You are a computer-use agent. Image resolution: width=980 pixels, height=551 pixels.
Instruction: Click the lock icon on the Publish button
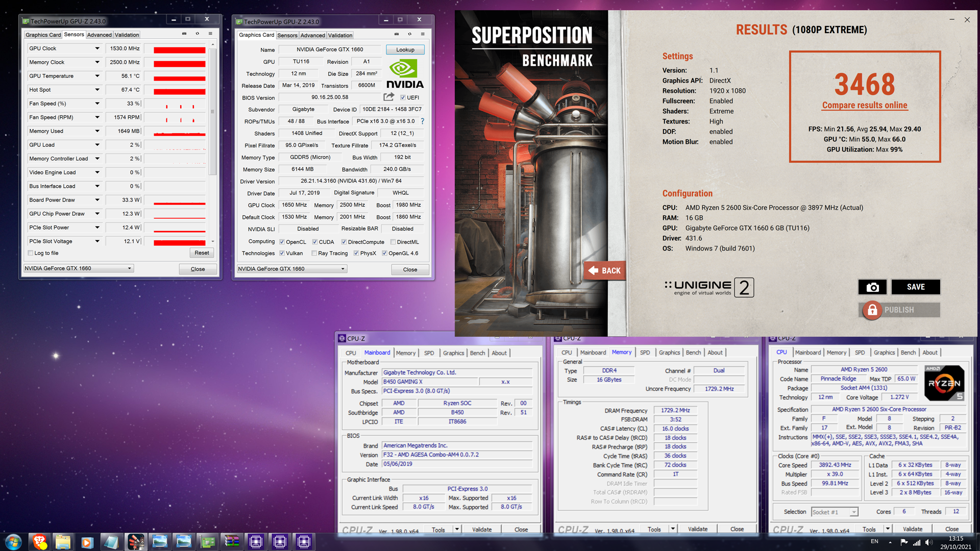[x=872, y=310]
